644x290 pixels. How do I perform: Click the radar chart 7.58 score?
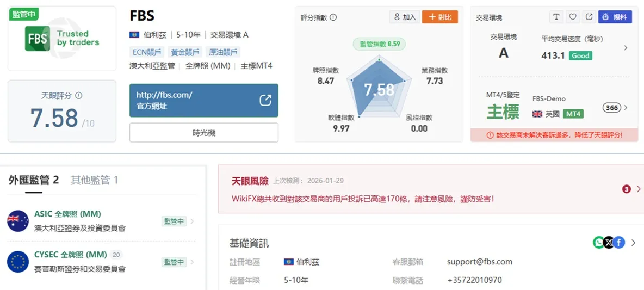click(379, 90)
